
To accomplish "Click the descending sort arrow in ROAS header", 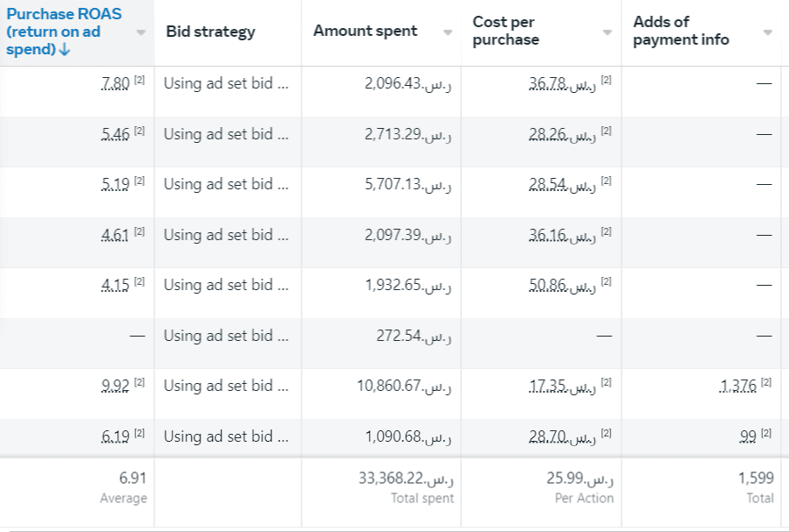I will point(65,49).
